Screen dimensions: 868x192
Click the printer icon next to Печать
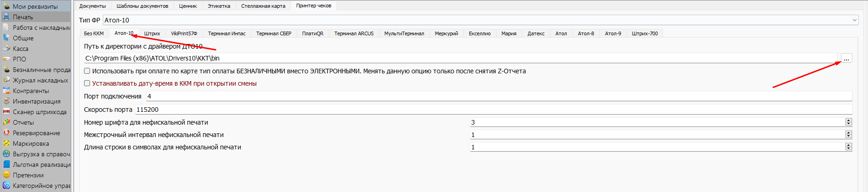click(6, 17)
